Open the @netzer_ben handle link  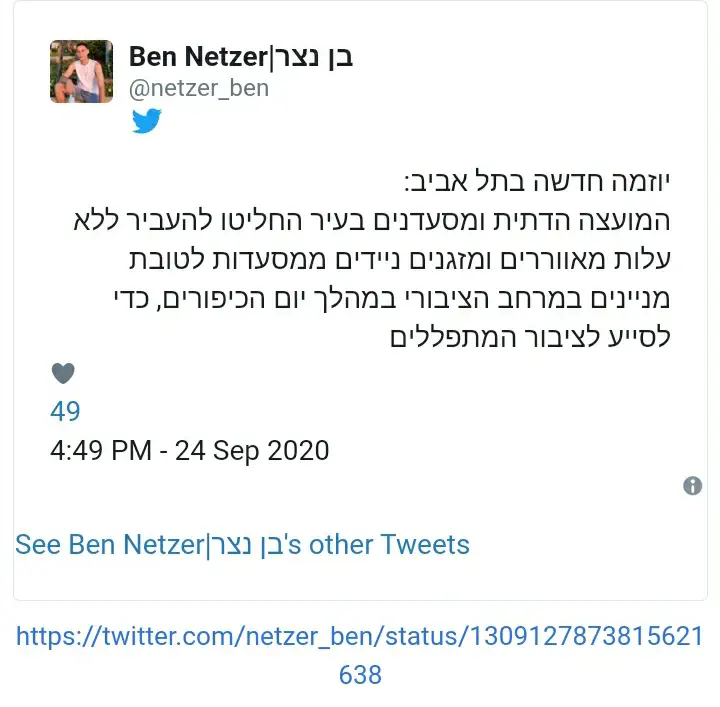(199, 88)
